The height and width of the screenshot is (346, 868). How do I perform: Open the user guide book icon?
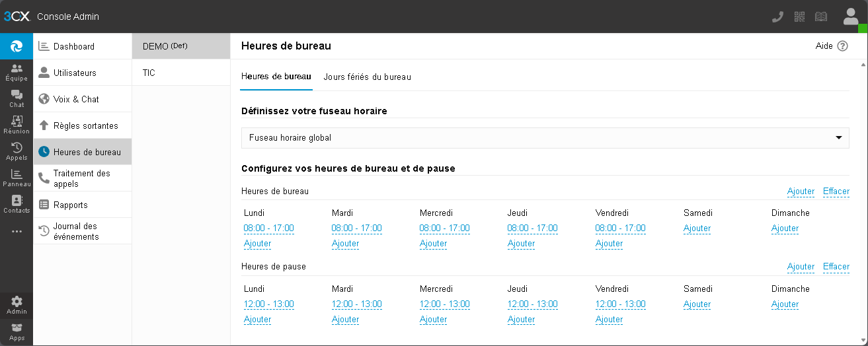coord(821,17)
